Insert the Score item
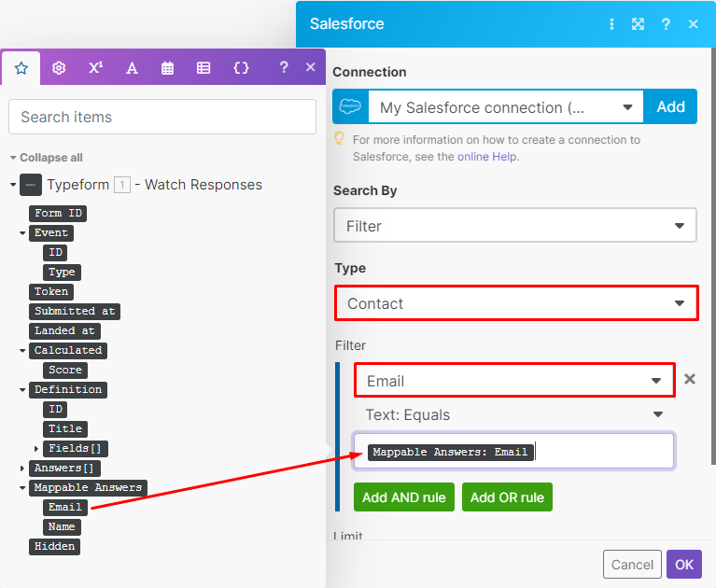The image size is (716, 588). pos(65,371)
